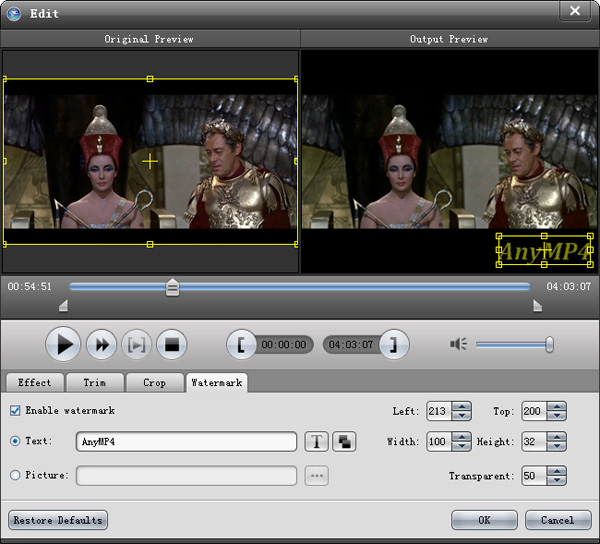Click the playback position slider handle

pyautogui.click(x=172, y=288)
